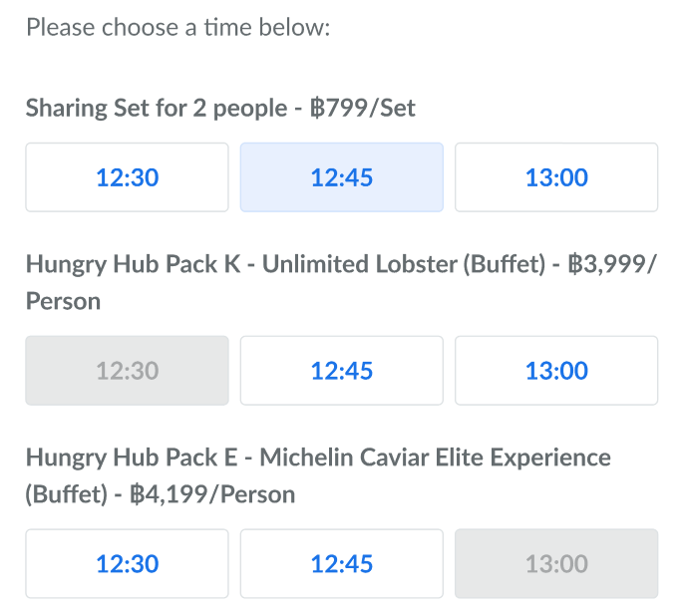Click the disabled 13:00 Michelin Caviar slot
The height and width of the screenshot is (616, 685).
[556, 564]
